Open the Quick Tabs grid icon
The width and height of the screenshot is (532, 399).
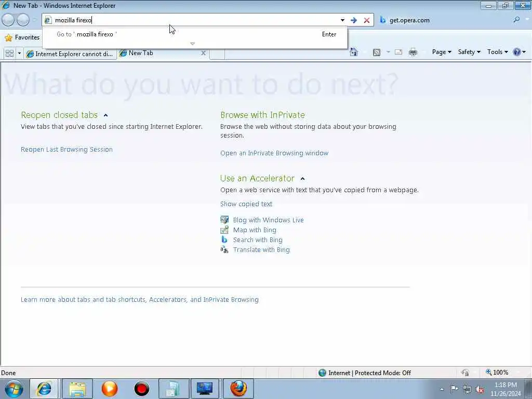click(x=9, y=54)
